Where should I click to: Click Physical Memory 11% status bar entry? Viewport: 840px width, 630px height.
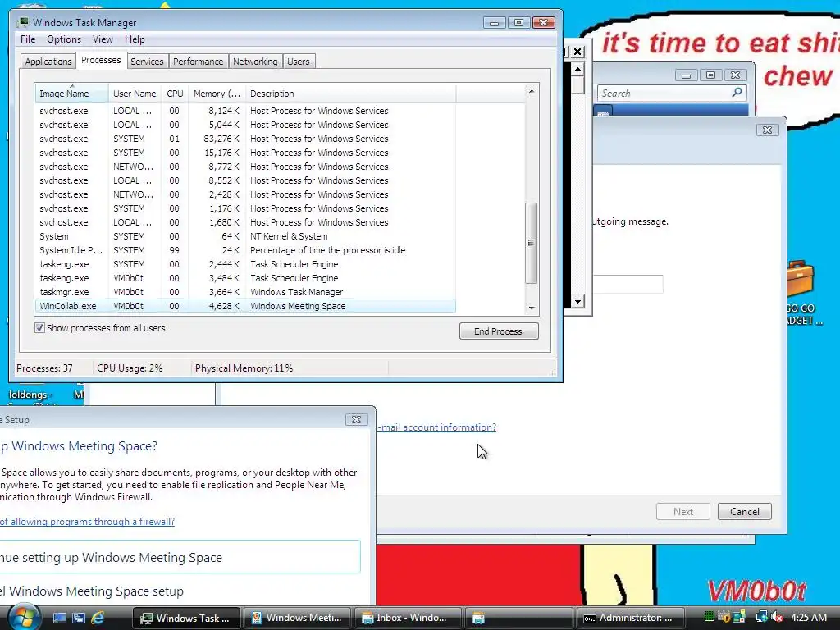244,368
